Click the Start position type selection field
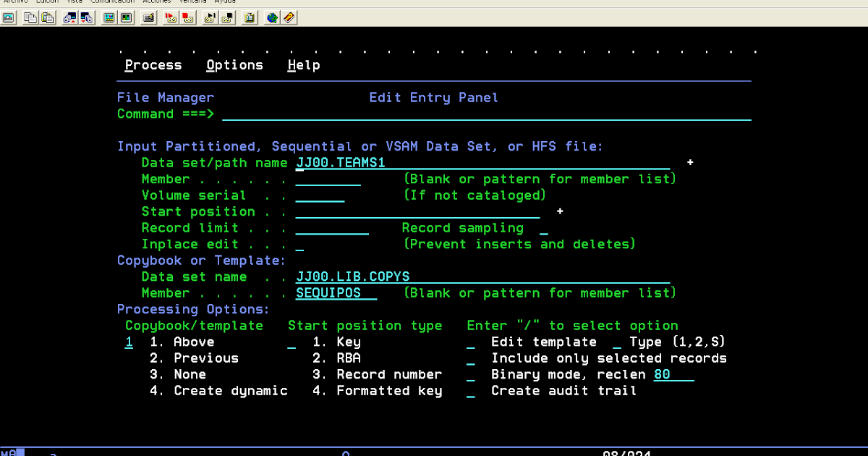Image resolution: width=868 pixels, height=456 pixels. tap(292, 342)
